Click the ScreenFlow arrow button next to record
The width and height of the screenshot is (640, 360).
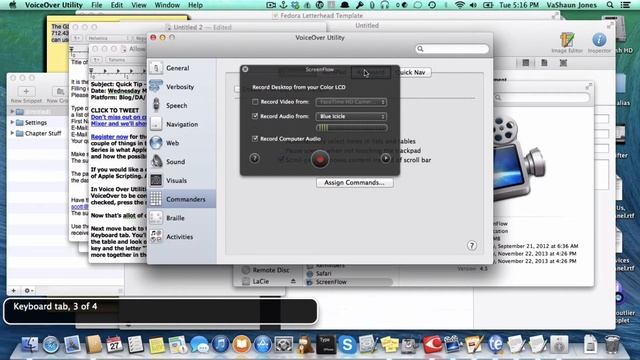[x=385, y=158]
